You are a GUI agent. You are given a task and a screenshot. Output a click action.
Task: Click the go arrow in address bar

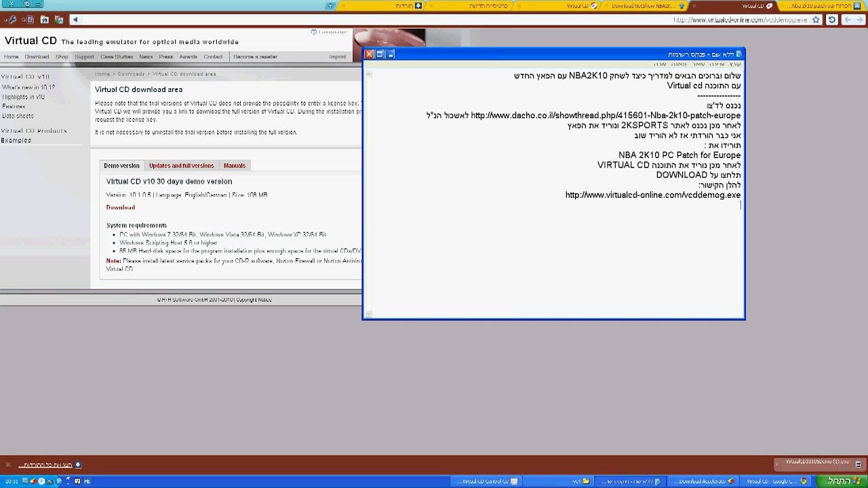pos(75,20)
